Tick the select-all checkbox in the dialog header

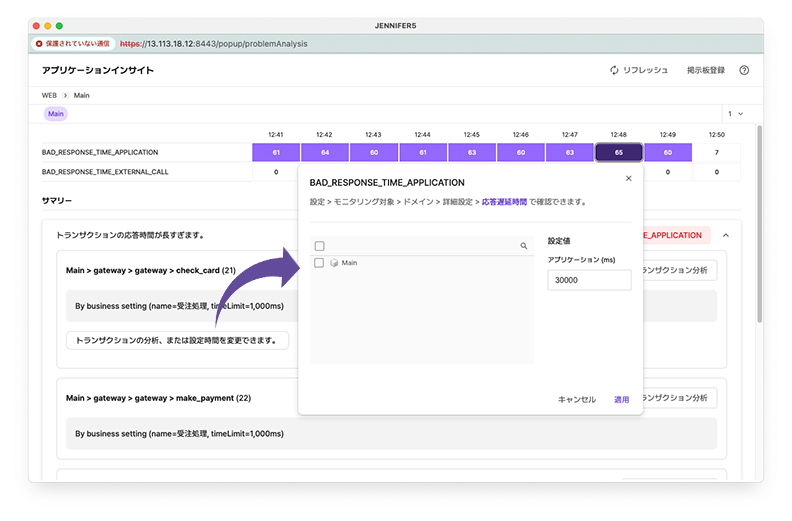319,246
